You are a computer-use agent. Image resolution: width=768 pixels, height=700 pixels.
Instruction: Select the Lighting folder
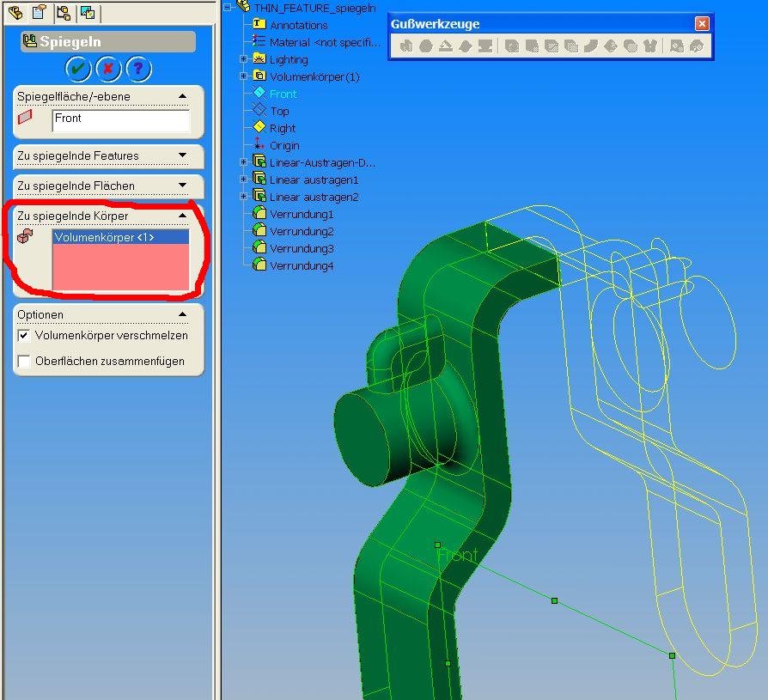pos(289,60)
